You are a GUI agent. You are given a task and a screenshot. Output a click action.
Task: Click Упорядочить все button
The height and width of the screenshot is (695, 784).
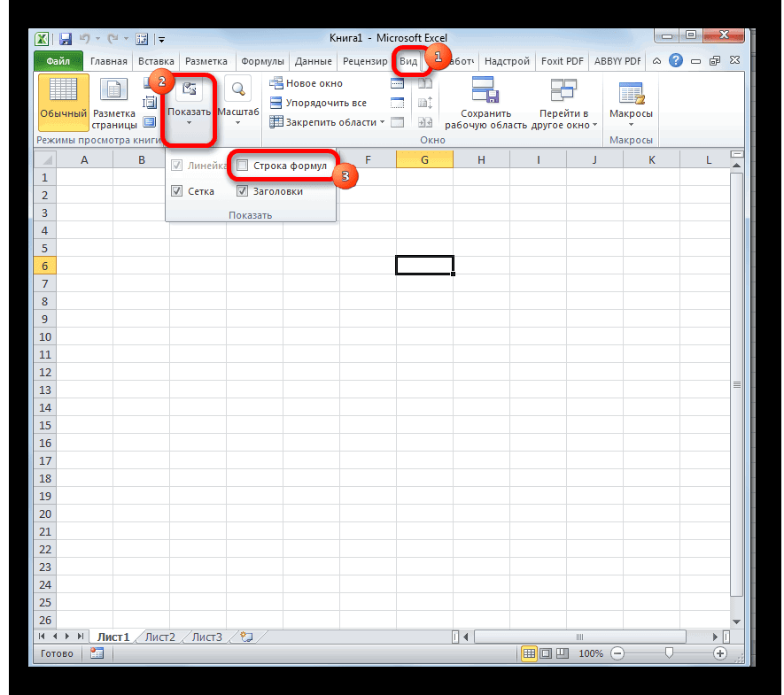click(318, 103)
